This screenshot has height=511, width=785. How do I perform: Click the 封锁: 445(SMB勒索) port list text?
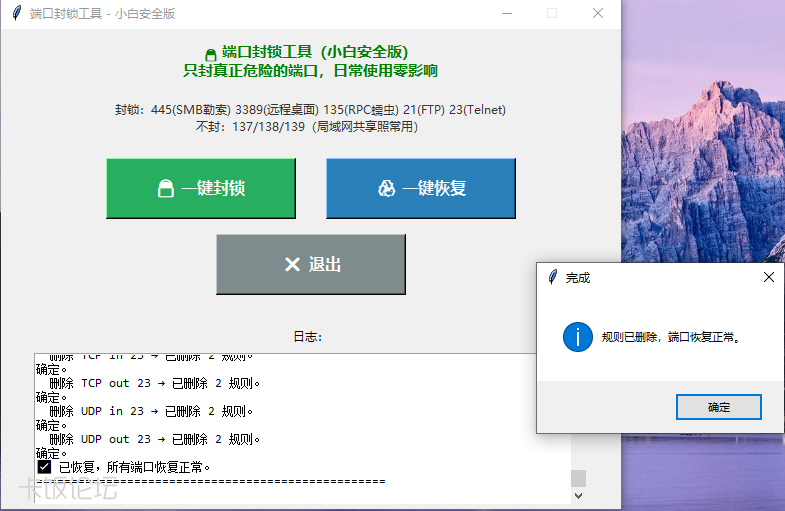pyautogui.click(x=310, y=110)
